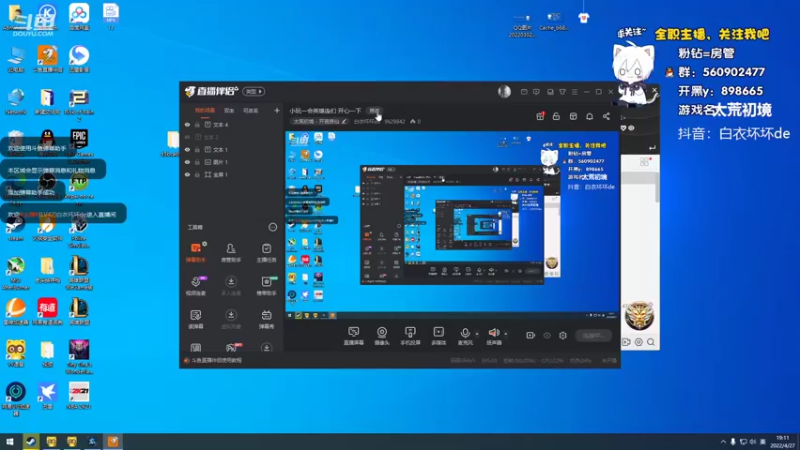Switch to the second scene tab
The width and height of the screenshot is (800, 450).
tap(229, 110)
